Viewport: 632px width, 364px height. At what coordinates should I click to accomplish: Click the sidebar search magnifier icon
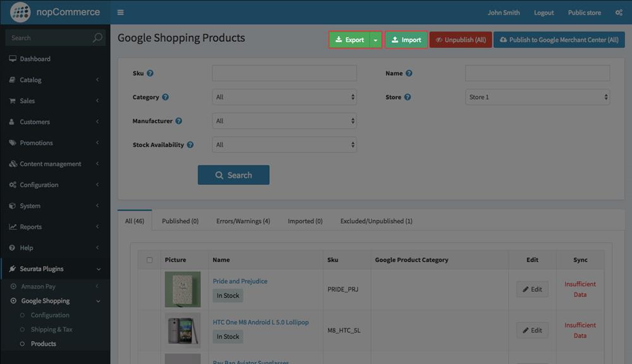97,38
